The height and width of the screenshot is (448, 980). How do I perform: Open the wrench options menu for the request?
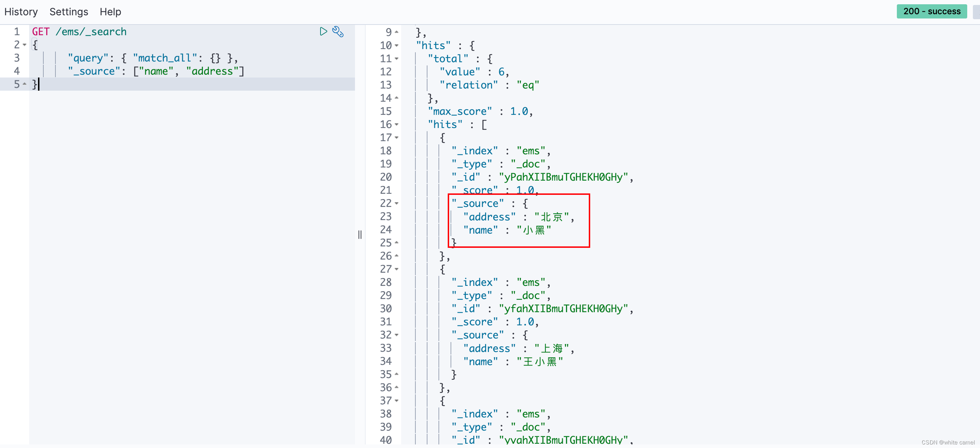point(338,32)
